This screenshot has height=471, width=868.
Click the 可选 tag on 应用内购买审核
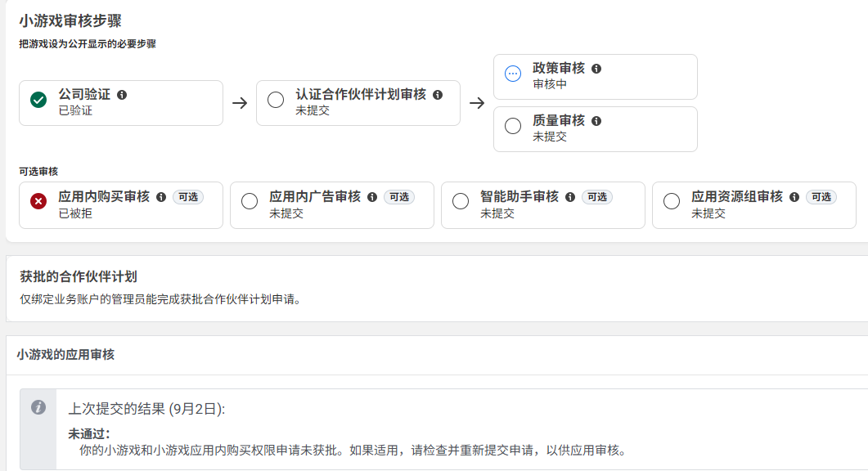tap(188, 197)
